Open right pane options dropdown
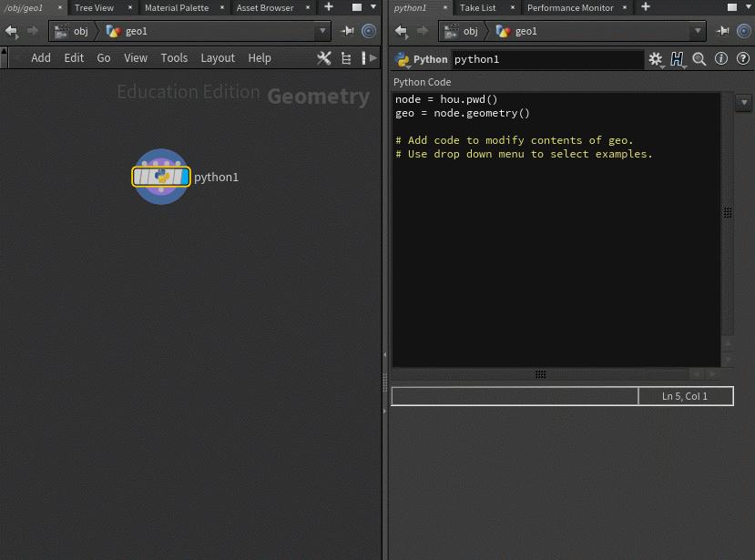Viewport: 755px width, 560px height. 748,6
